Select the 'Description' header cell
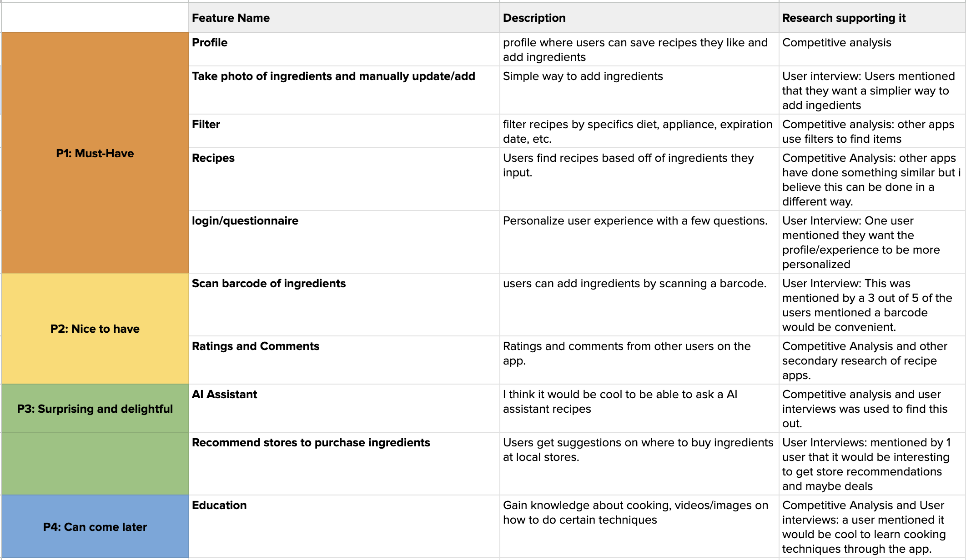 coord(639,18)
